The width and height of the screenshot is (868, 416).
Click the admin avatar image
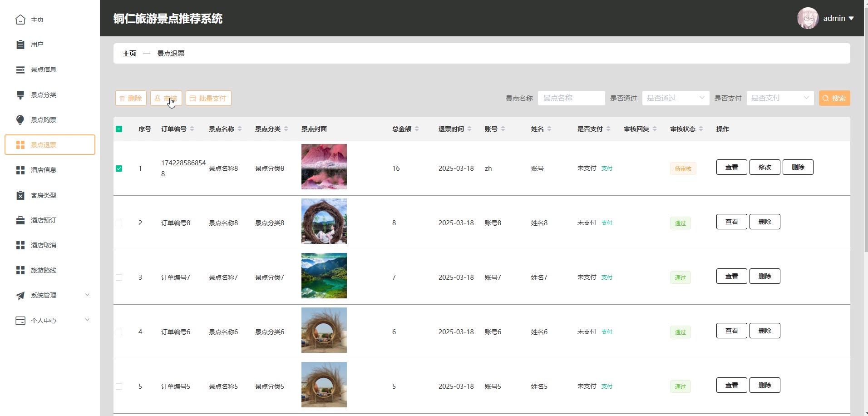tap(808, 18)
